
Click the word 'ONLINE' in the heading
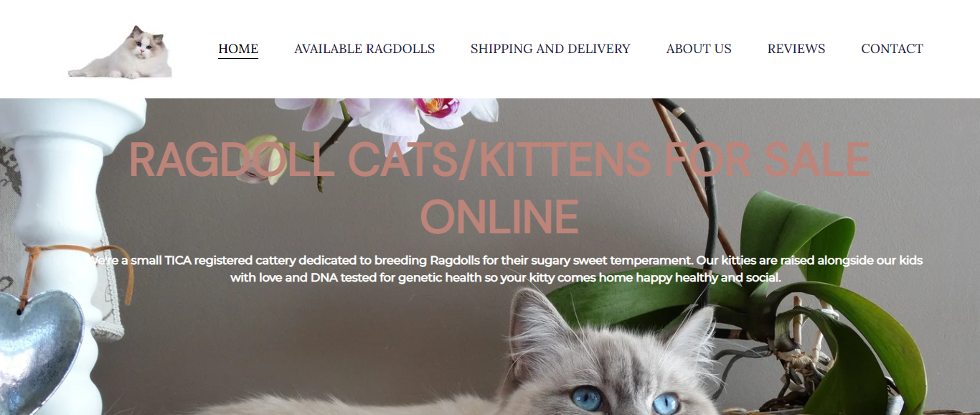pos(499,217)
